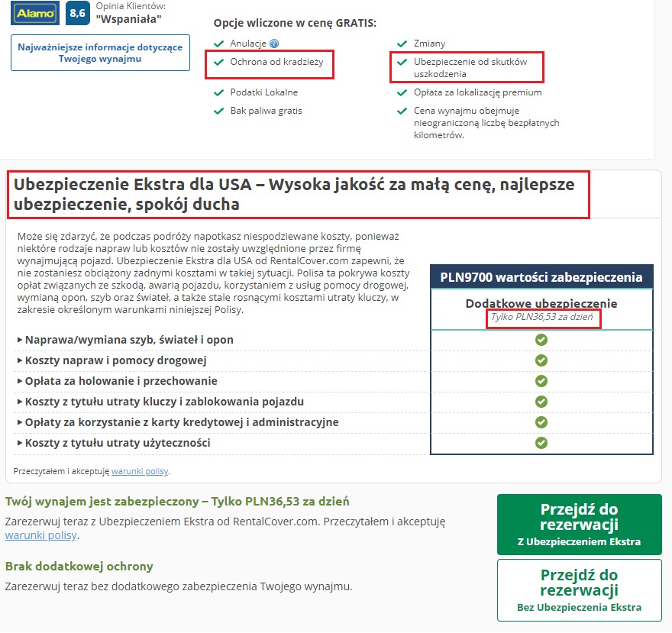
Task: Click Bak paliwa gratis text
Action: [267, 111]
